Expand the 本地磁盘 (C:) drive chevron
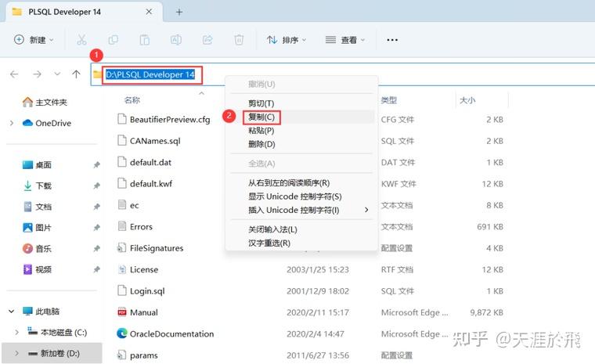 coord(16,333)
